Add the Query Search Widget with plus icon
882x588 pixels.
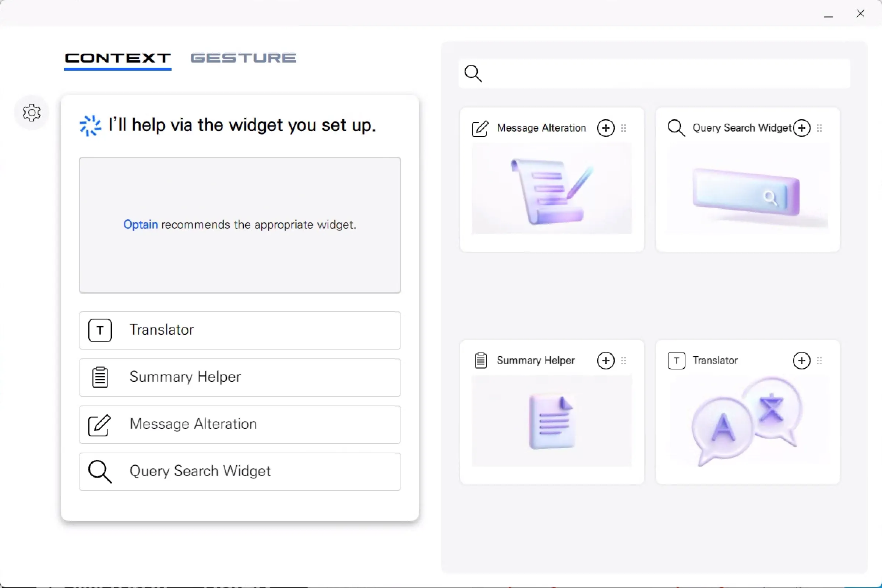(802, 128)
